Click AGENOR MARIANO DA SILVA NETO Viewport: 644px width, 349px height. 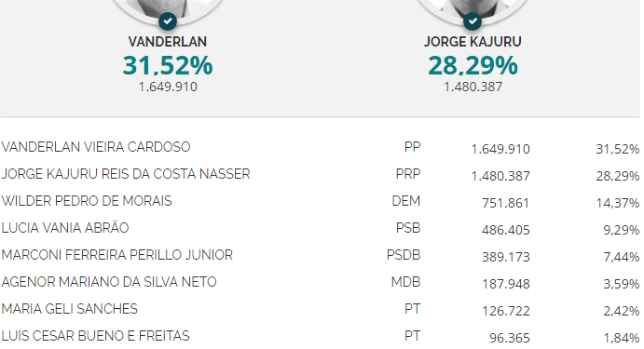coord(109,282)
